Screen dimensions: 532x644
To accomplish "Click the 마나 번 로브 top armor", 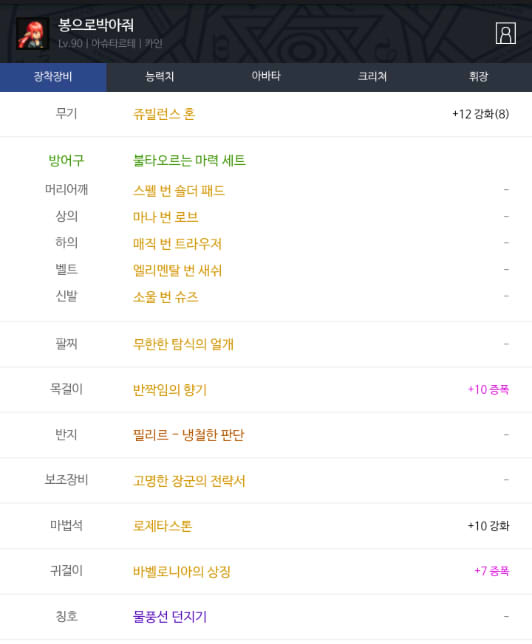I will tap(166, 217).
